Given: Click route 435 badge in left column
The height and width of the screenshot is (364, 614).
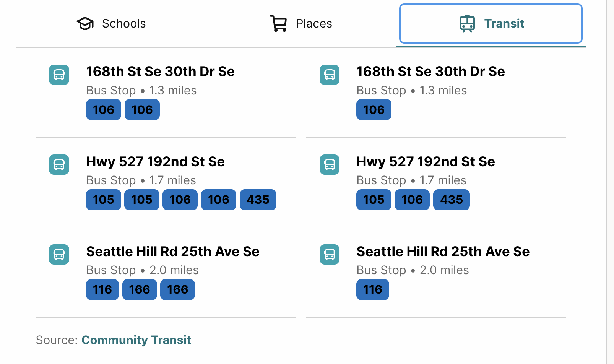Looking at the screenshot, I should (x=258, y=200).
